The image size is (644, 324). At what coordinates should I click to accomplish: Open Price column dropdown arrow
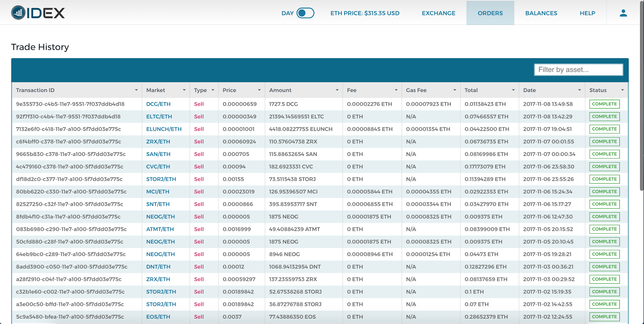click(x=259, y=90)
